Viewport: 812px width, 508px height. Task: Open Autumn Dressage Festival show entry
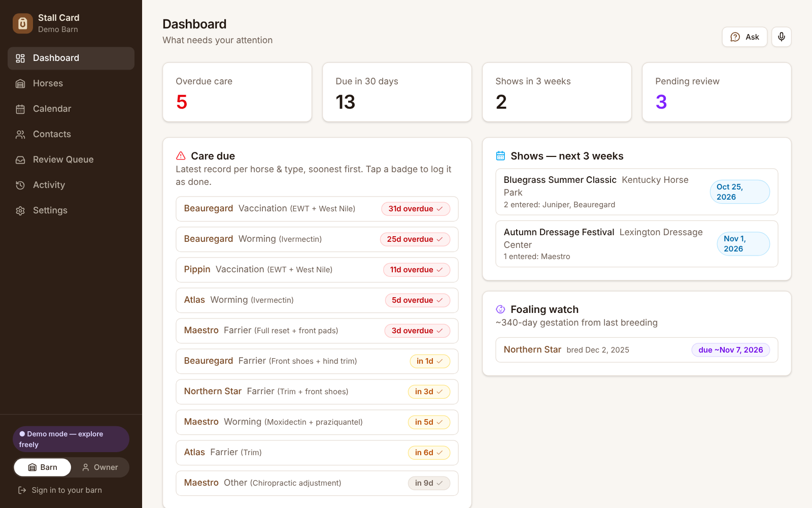[637, 244]
